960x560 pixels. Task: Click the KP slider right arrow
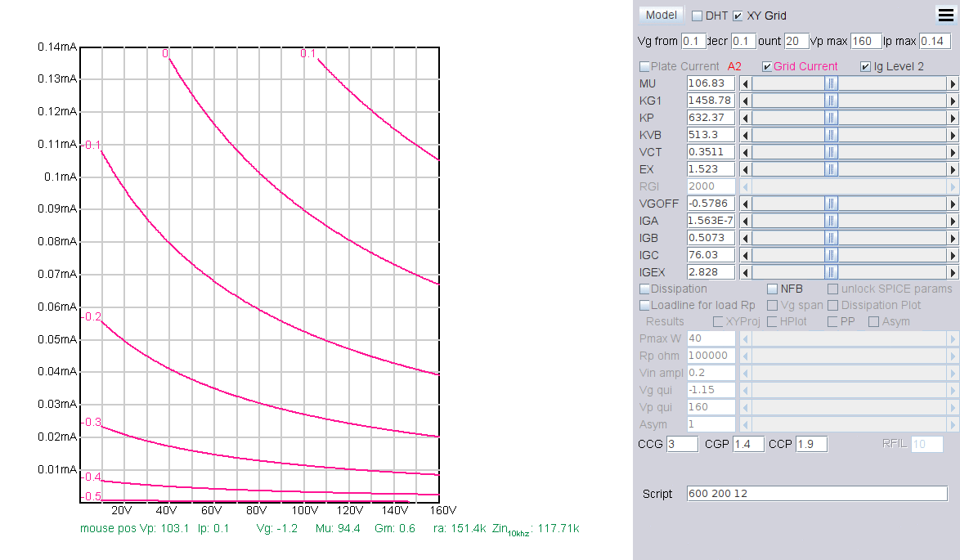click(x=953, y=118)
